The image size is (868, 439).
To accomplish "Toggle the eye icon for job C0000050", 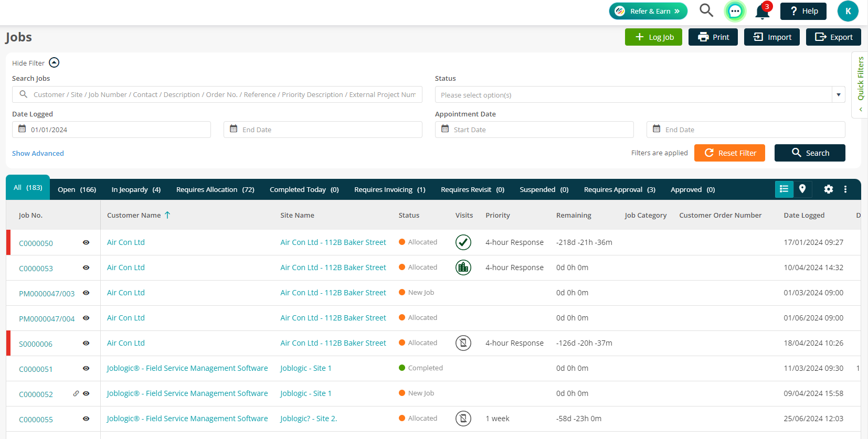I will [86, 242].
